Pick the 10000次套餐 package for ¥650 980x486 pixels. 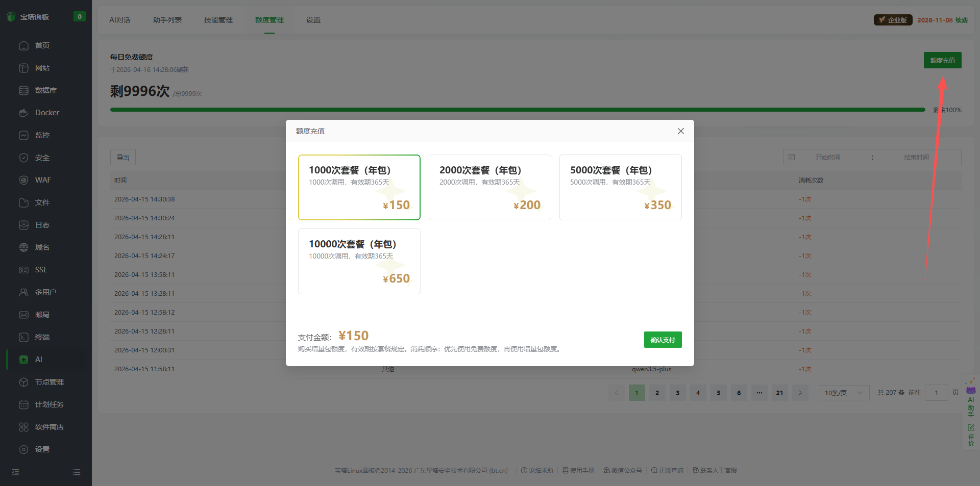tap(359, 261)
